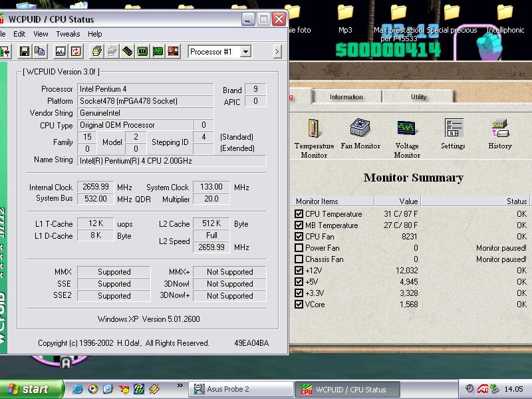Click the Vendor String GenuineIntel field
The image size is (532, 399).
coord(145,112)
